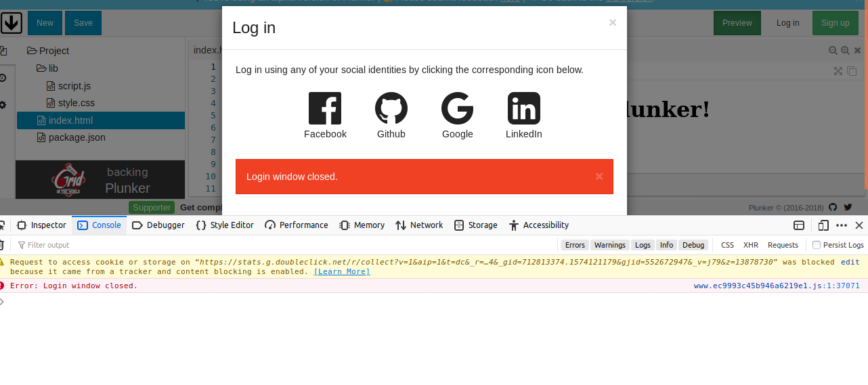Viewport: 868px width, 385px height.
Task: Open the www.ec9993c45b946a6219e1.js source link
Action: click(x=777, y=286)
